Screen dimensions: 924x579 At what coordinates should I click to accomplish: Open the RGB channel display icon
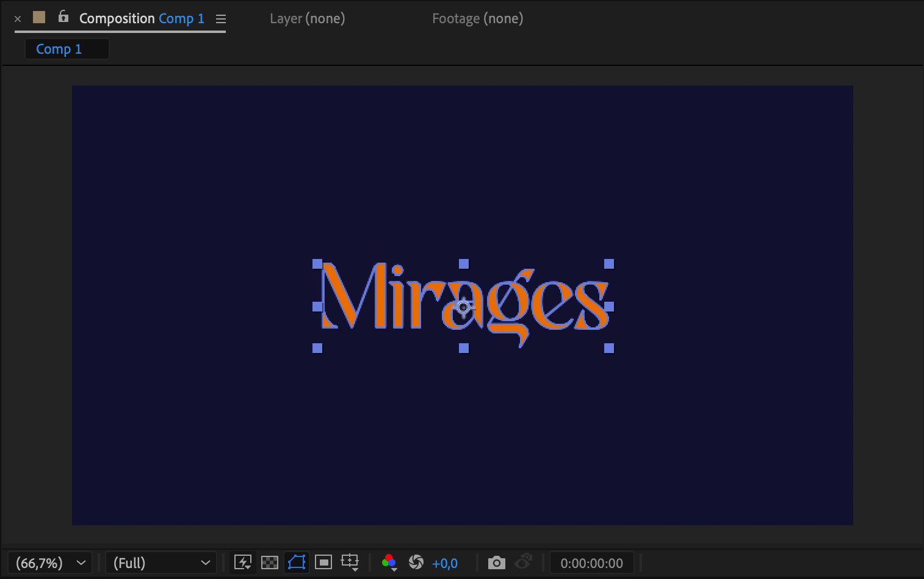tap(389, 563)
